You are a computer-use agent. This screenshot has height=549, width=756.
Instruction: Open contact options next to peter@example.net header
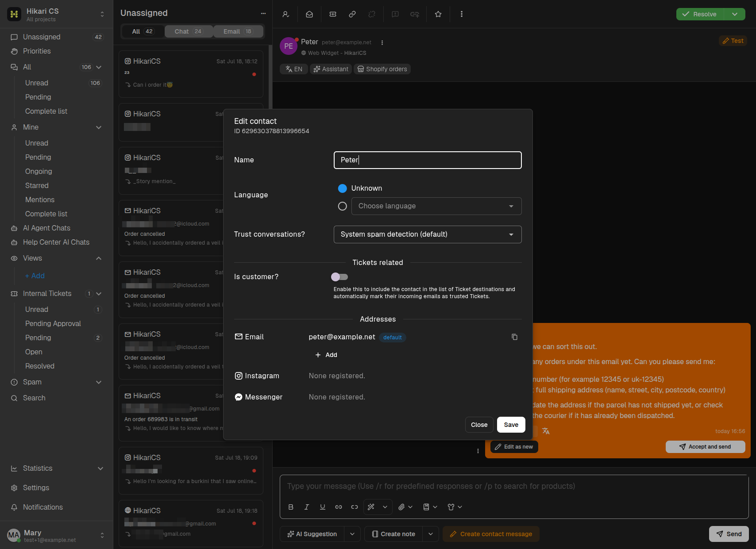(x=382, y=42)
